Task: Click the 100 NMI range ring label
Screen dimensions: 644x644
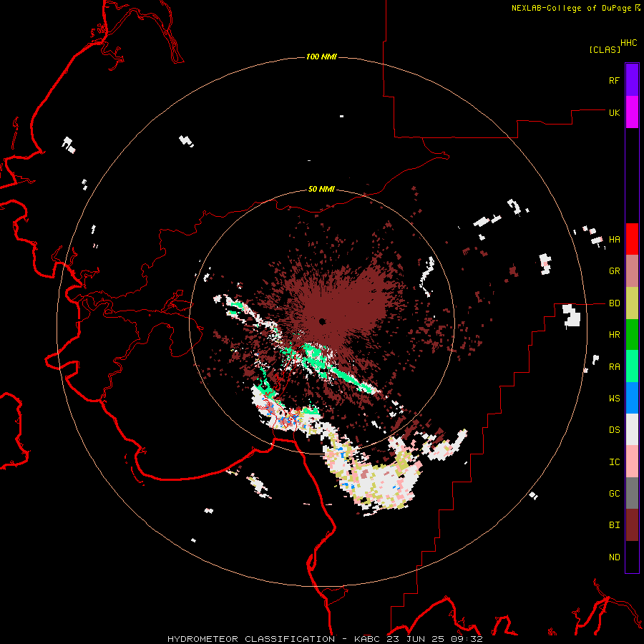Action: (x=321, y=57)
